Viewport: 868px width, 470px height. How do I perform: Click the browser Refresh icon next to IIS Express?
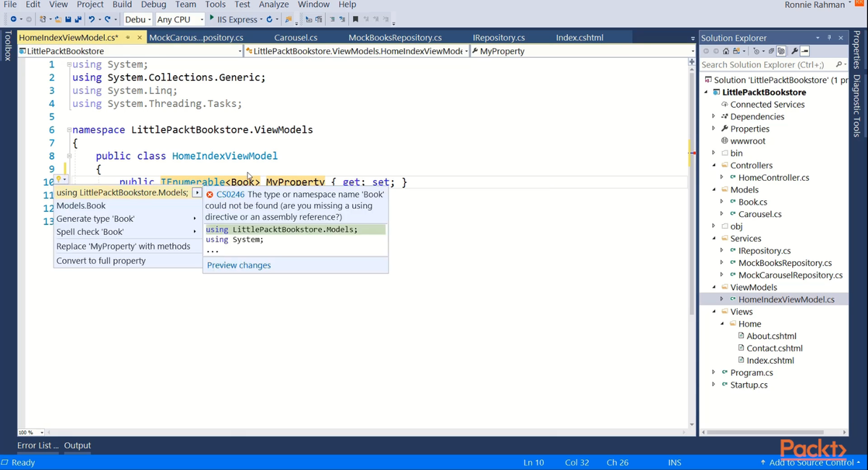pos(269,20)
